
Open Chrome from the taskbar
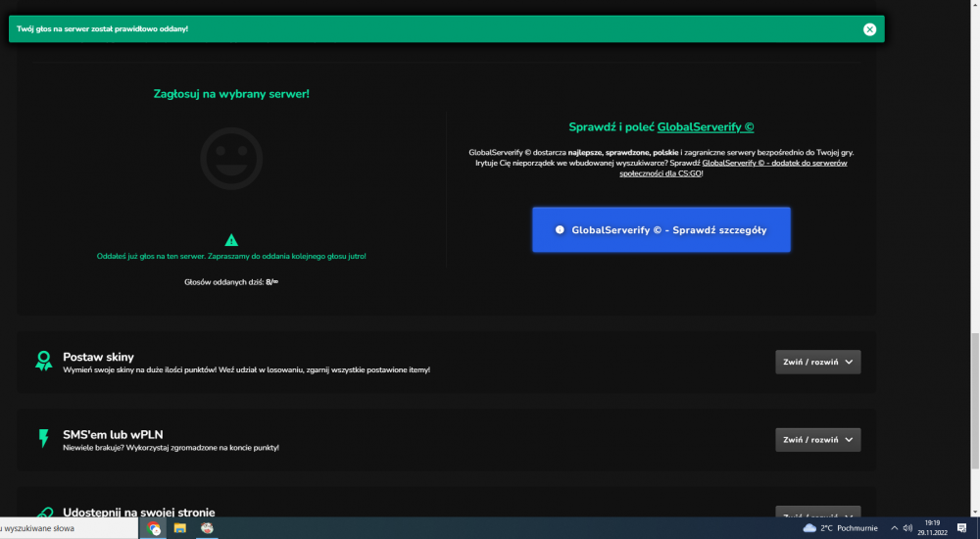(x=153, y=528)
